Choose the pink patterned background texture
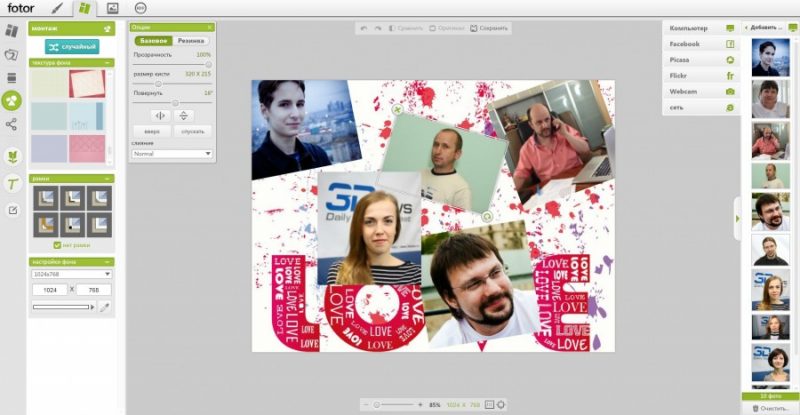 pos(87,149)
